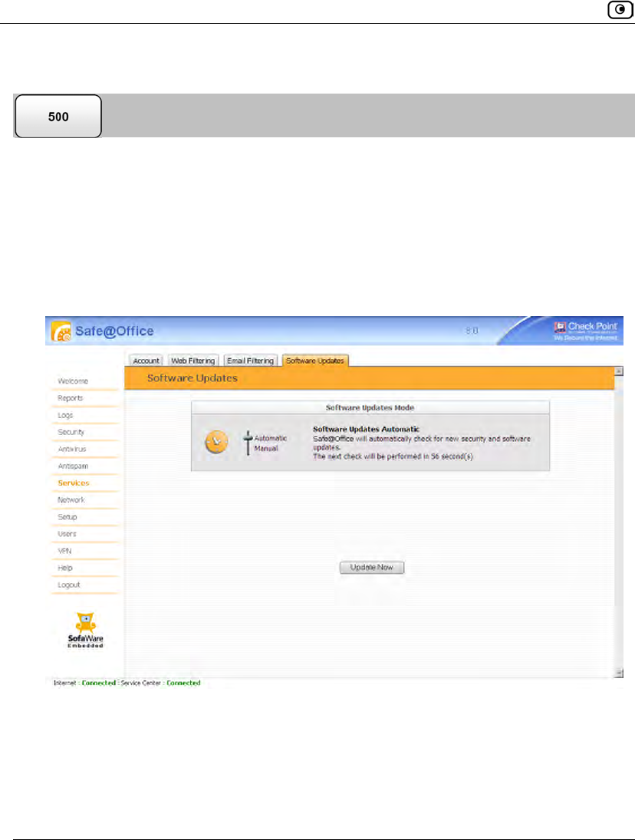Open the Network menu

coord(71,500)
